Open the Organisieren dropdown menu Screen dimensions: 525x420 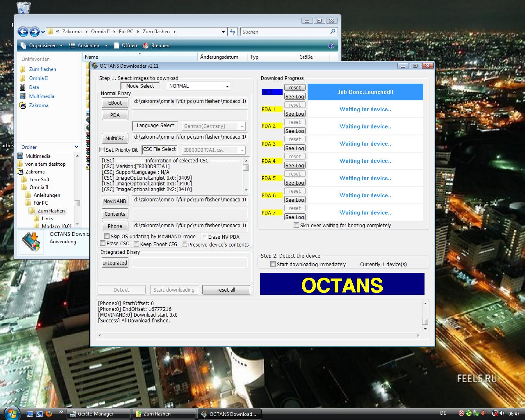[42, 46]
